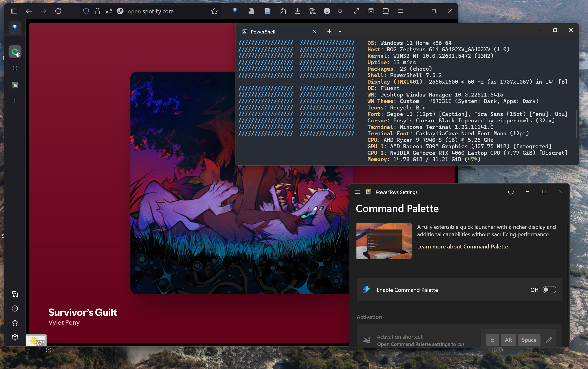The height and width of the screenshot is (369, 588).
Task: Click the Command Palette preview image
Action: 384,241
